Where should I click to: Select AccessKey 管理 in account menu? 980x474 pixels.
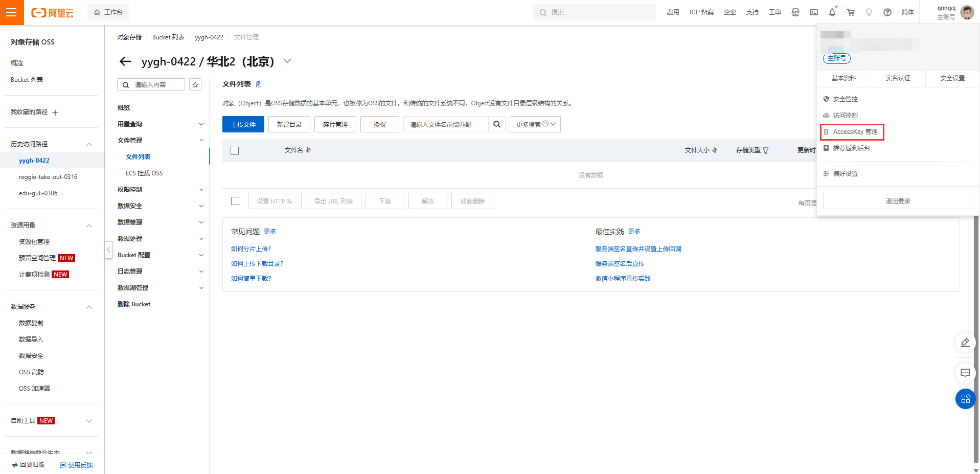click(x=855, y=132)
